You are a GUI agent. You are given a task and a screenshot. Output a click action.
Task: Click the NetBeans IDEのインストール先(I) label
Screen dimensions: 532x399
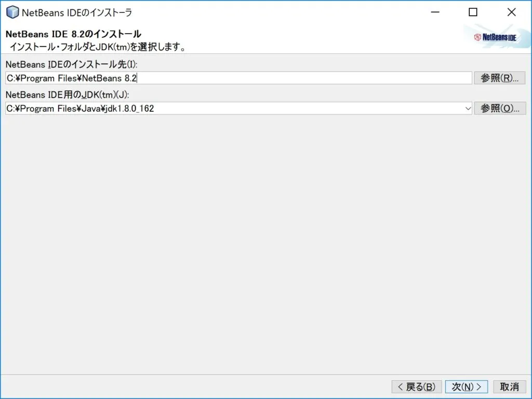coord(71,64)
